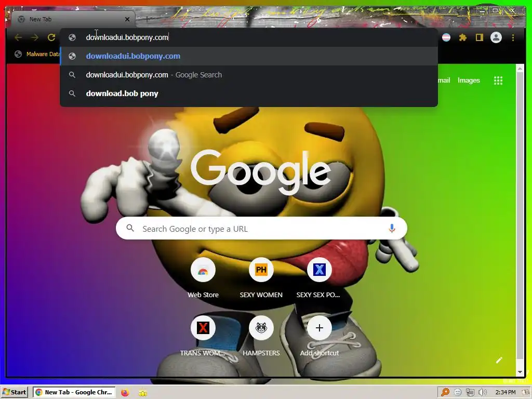
Task: Reload the current page
Action: click(51, 37)
